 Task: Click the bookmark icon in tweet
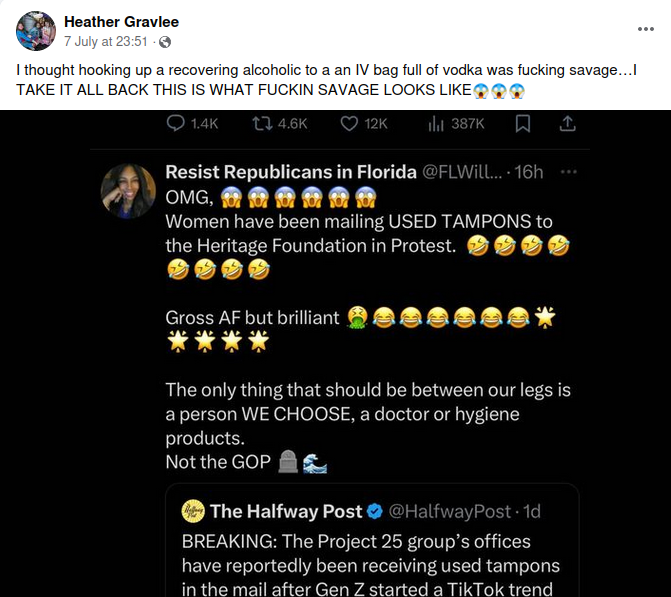[x=522, y=123]
